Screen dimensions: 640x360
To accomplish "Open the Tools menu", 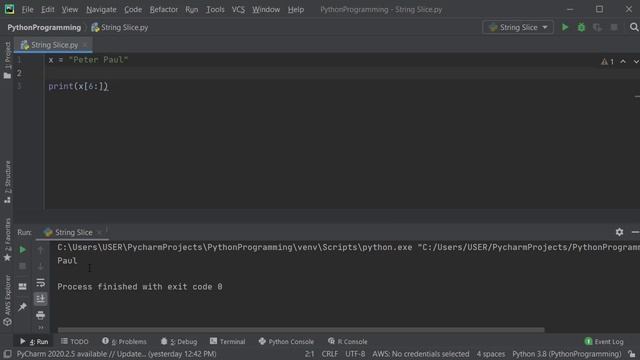I will [x=215, y=9].
